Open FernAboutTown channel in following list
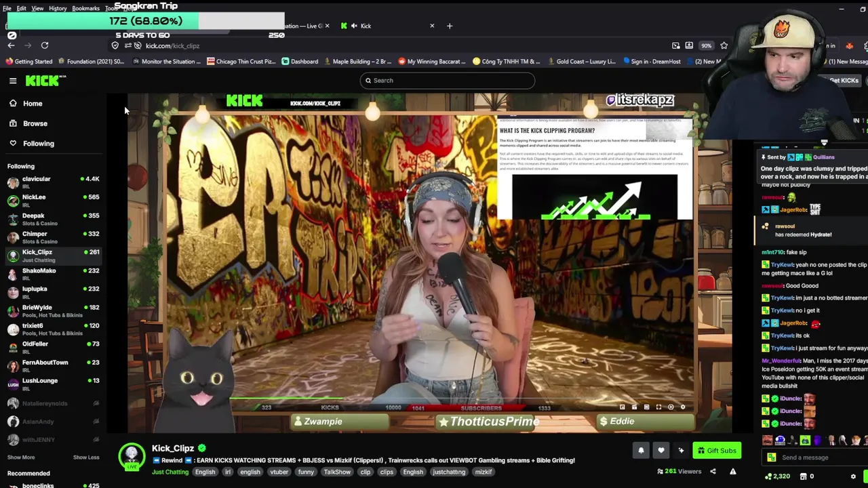The height and width of the screenshot is (488, 868). pyautogui.click(x=53, y=365)
